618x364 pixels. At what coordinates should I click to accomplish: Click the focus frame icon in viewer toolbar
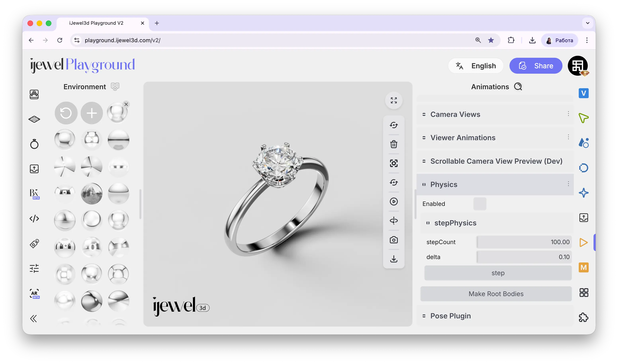tap(394, 163)
